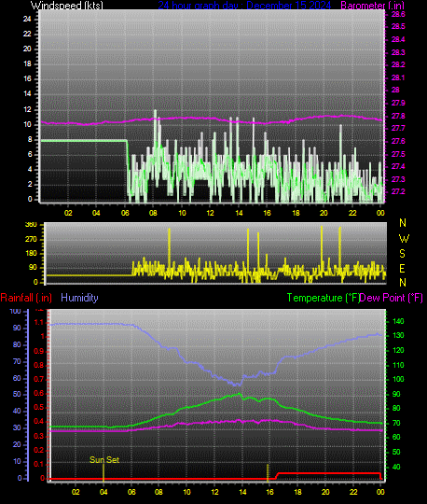Click the temperature value 110
The width and height of the screenshot is (427, 504).
(398, 365)
